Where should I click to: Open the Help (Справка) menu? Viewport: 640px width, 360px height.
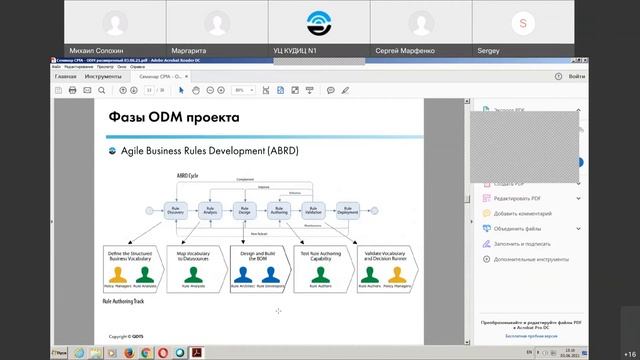tap(138, 67)
